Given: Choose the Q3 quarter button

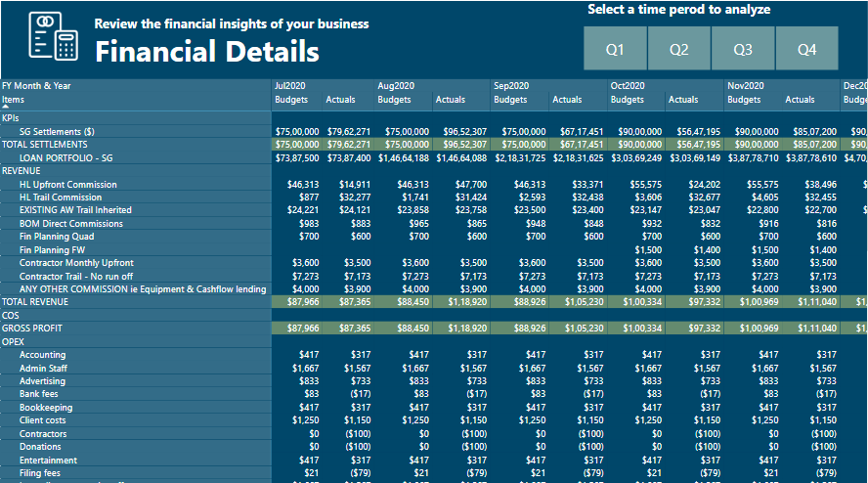Looking at the screenshot, I should (x=743, y=49).
